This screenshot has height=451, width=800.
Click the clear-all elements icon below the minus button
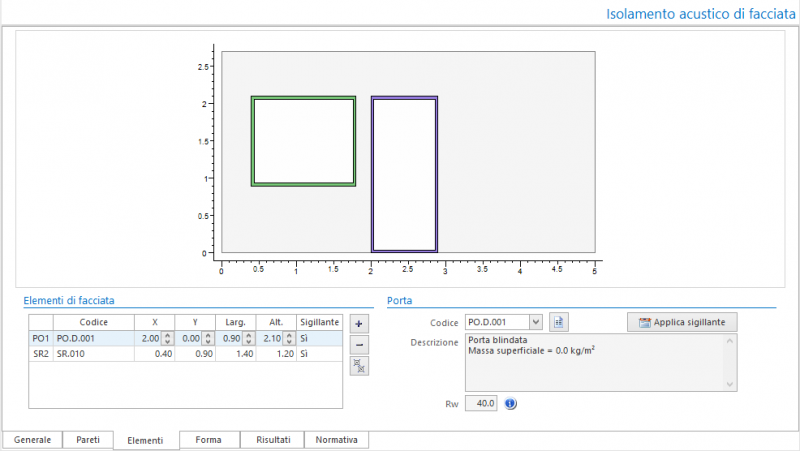pyautogui.click(x=359, y=366)
